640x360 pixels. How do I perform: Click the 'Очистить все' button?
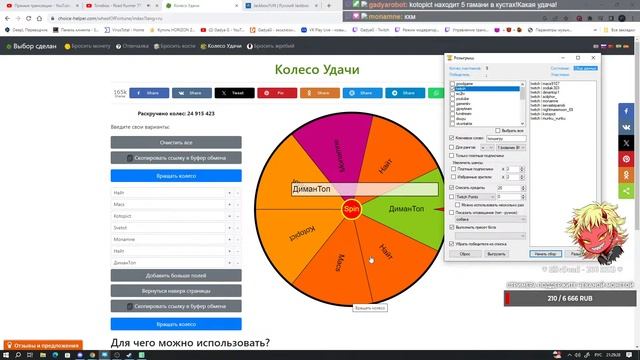pos(176,142)
